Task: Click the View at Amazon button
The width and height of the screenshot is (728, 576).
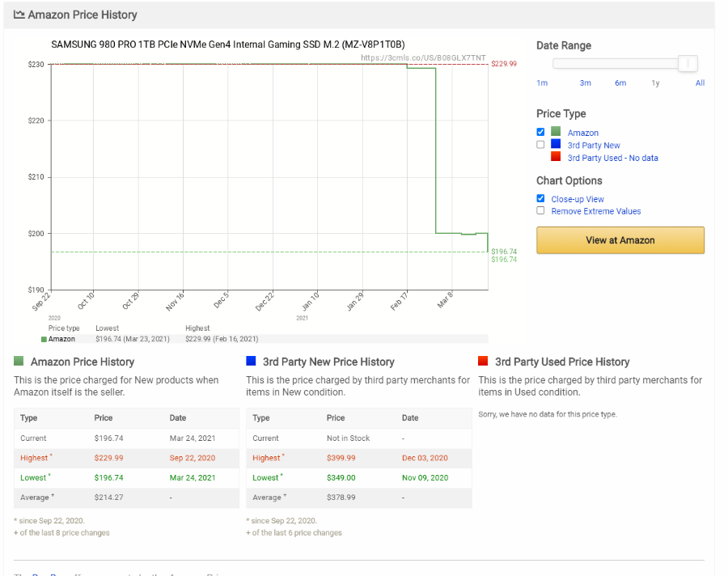Action: (x=620, y=240)
